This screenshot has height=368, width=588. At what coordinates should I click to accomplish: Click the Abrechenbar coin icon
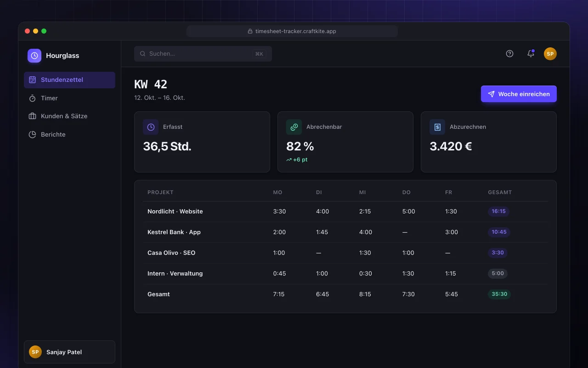[294, 127]
